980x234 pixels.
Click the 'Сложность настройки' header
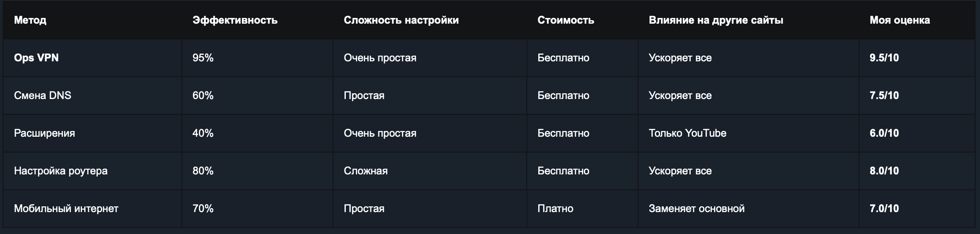401,20
